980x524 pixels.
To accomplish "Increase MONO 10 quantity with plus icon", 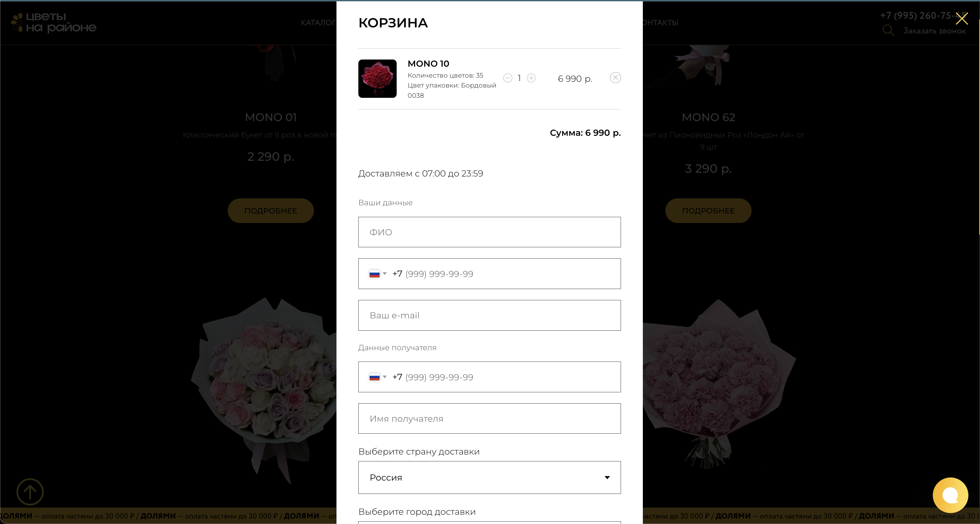I will [531, 78].
